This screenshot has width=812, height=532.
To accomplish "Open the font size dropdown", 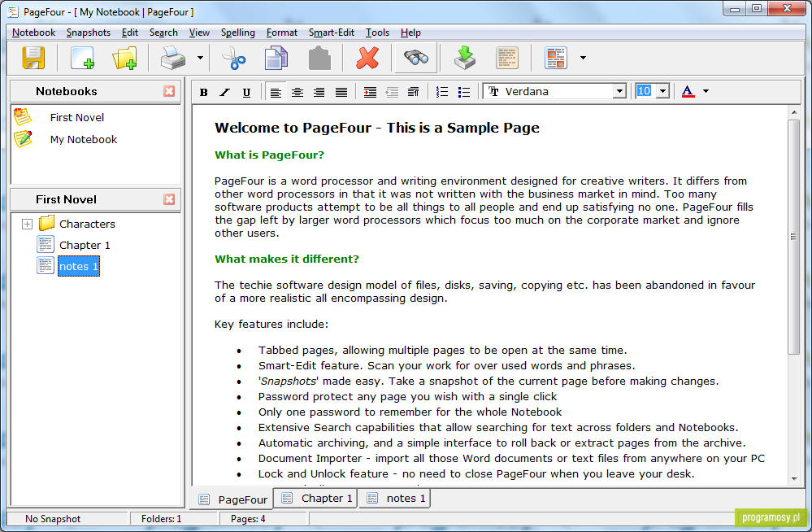I will coord(663,91).
